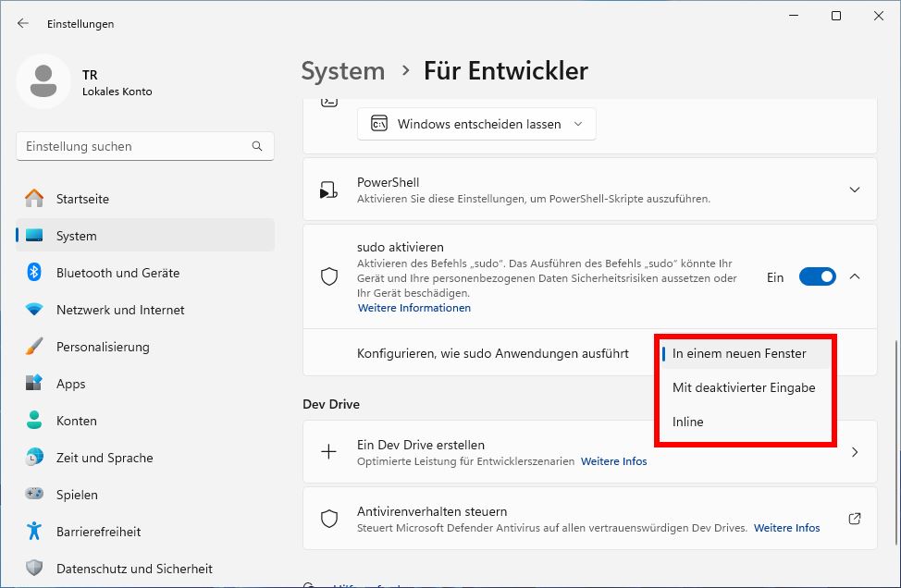Open the Windows entscheiden lassen dropdown

point(475,123)
